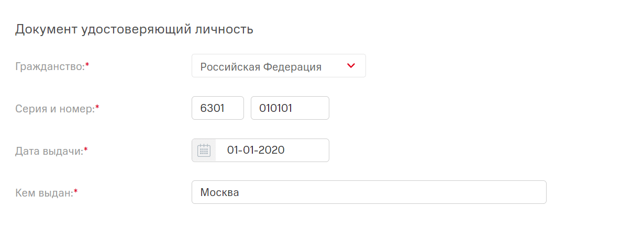Image resolution: width=644 pixels, height=230 pixels.
Task: Click the year 2020 in issue date
Action: tap(272, 151)
